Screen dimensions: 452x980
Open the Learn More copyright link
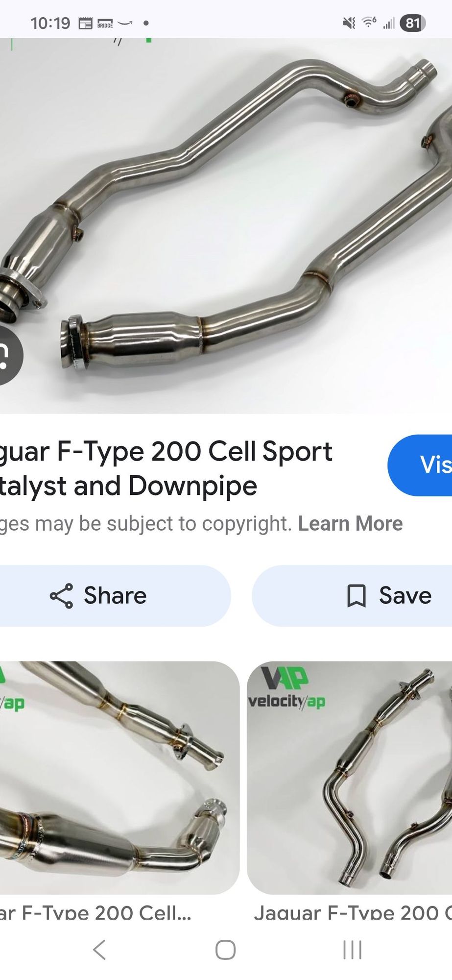point(350,523)
